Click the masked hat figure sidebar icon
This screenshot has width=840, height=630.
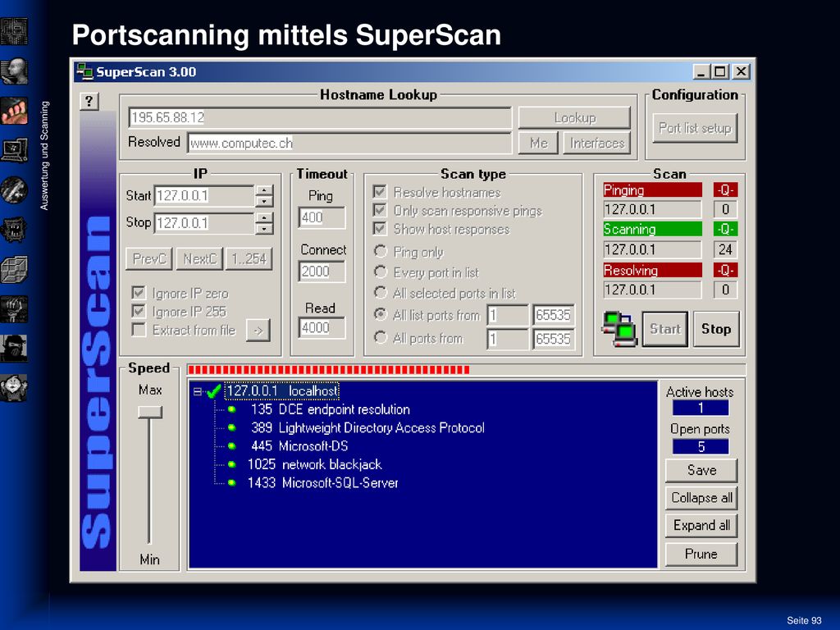point(14,349)
